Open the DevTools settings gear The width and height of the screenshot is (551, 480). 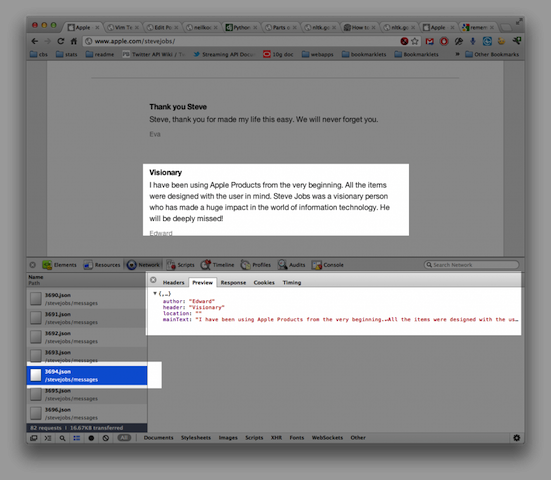(517, 438)
